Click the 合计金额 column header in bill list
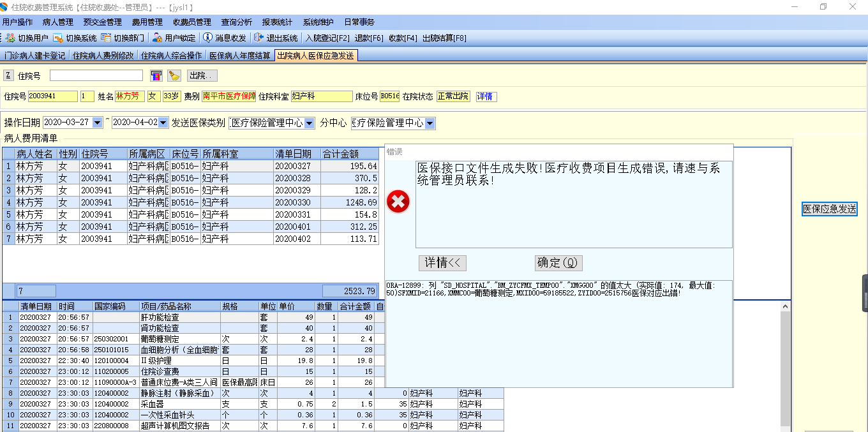This screenshot has width=868, height=432. pos(350,154)
